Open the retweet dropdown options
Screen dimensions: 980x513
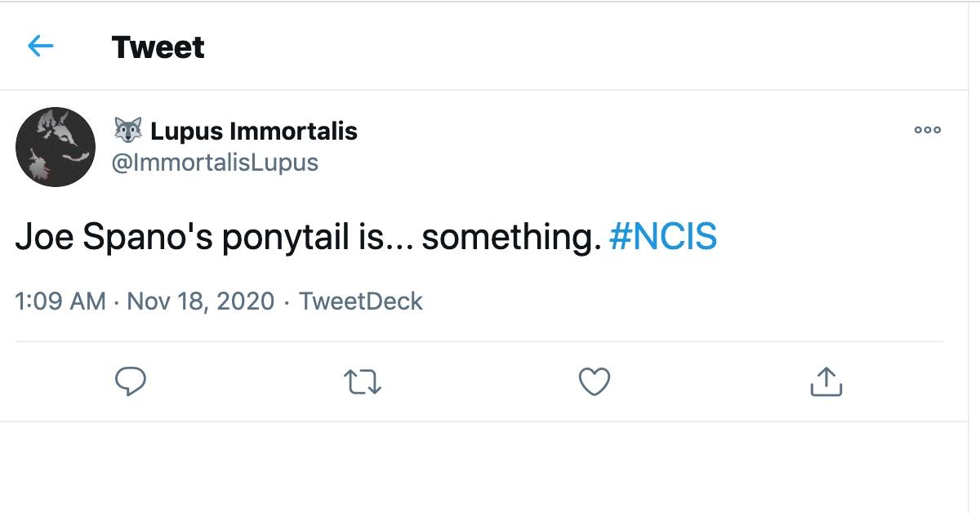point(362,381)
